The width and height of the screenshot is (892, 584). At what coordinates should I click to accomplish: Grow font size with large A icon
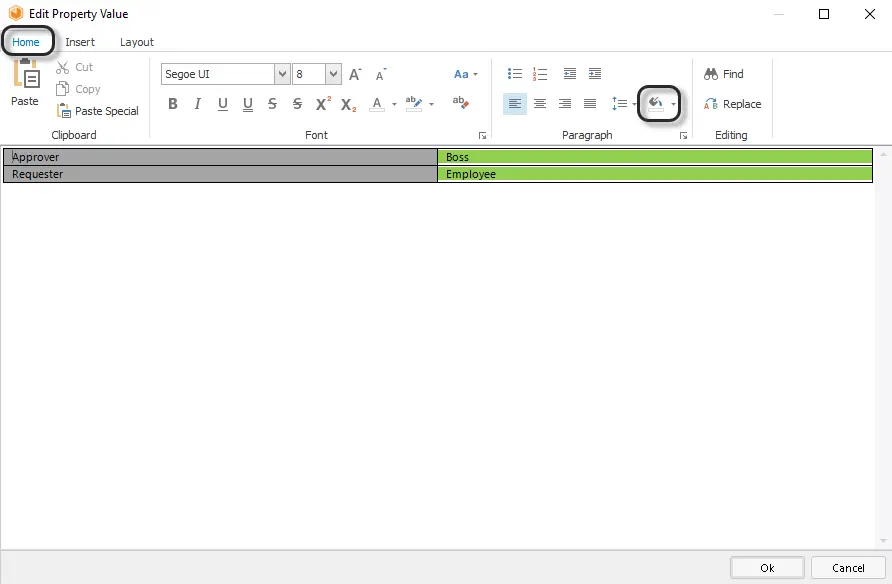coord(355,74)
